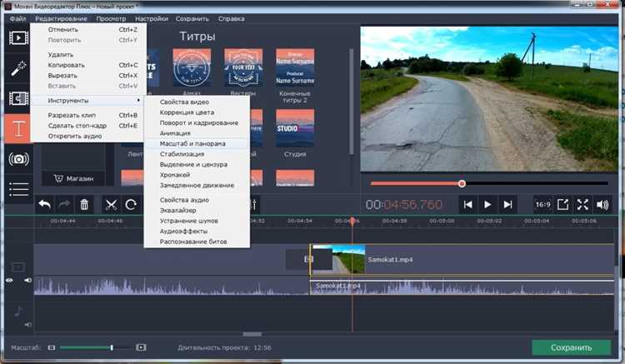Open the Filters magic wand tab
The image size is (625, 364).
(x=18, y=68)
